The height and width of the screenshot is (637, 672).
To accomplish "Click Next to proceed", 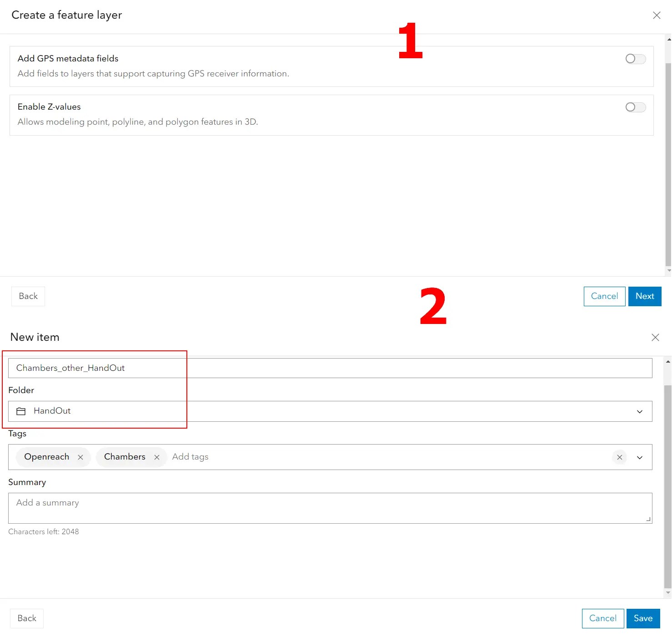I will tap(645, 296).
